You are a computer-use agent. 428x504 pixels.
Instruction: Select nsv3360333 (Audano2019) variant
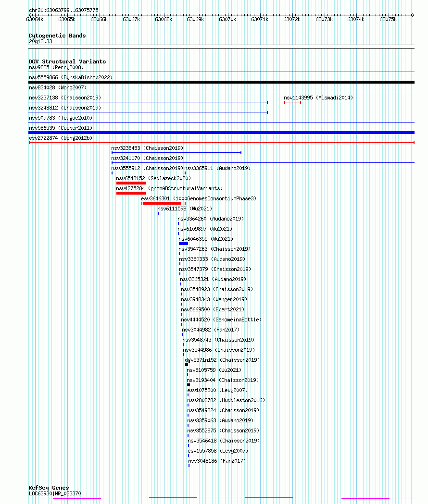click(x=212, y=259)
